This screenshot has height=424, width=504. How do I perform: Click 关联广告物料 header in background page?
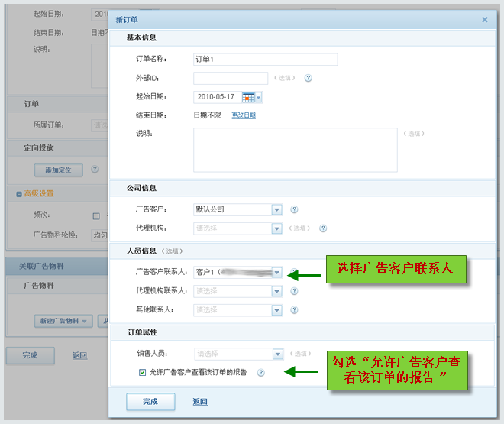(x=41, y=266)
